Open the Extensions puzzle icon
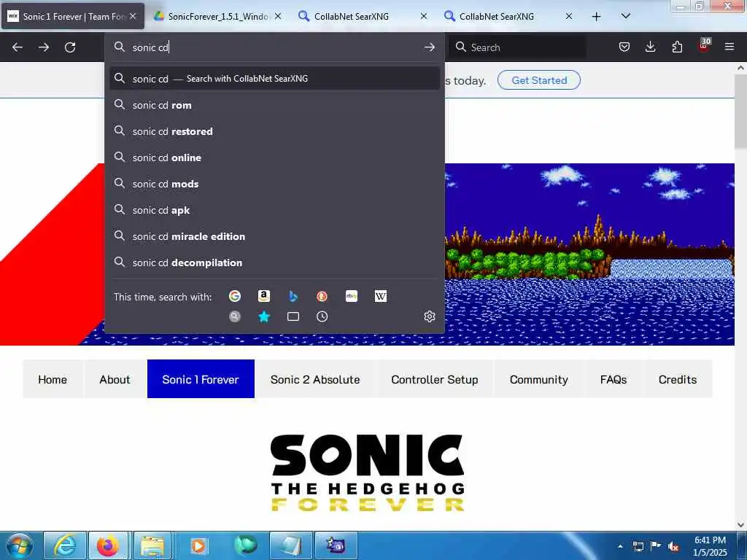This screenshot has width=747, height=560. 677,47
